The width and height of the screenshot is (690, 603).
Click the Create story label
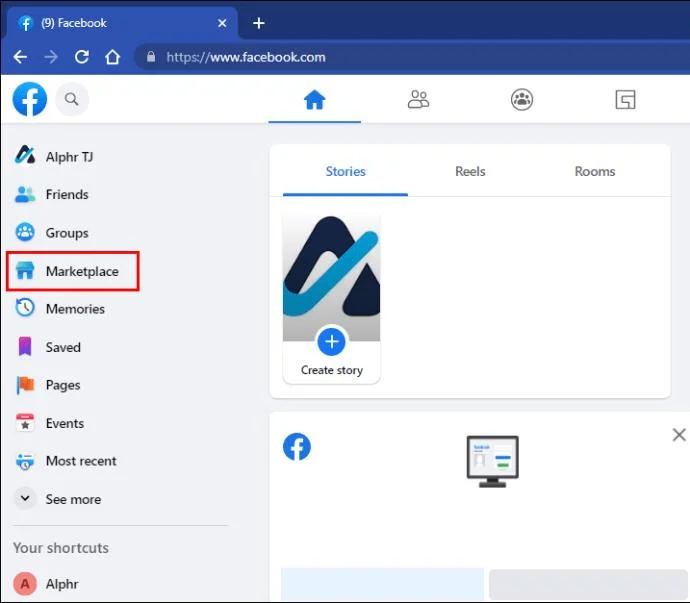click(x=332, y=370)
